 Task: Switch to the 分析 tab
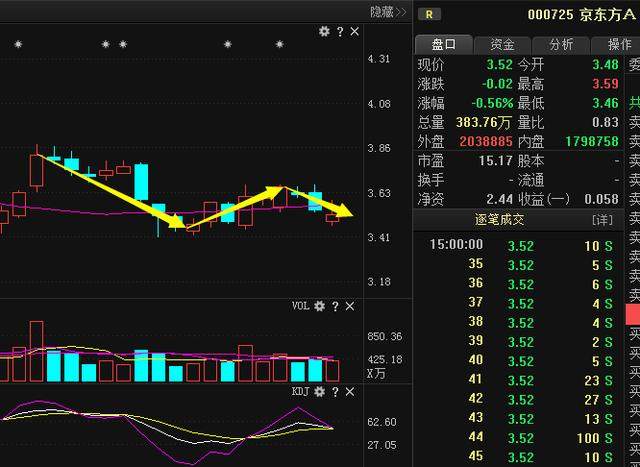[561, 44]
